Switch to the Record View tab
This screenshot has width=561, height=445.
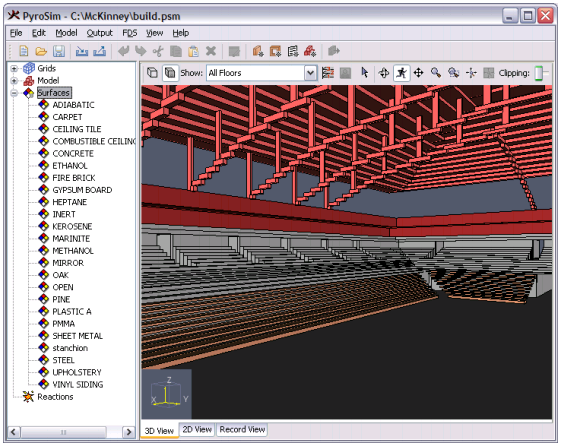242,429
